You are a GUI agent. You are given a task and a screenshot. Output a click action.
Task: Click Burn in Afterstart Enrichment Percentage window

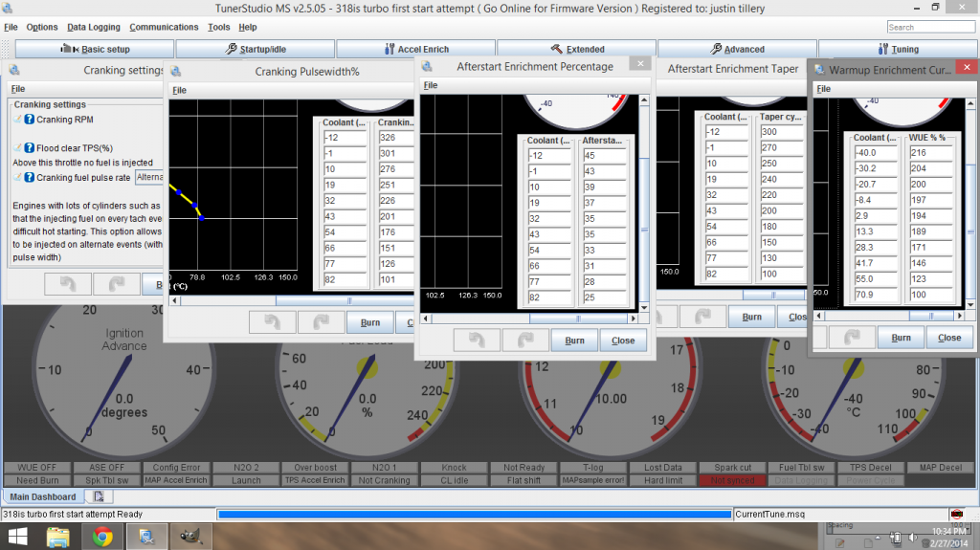(x=574, y=340)
